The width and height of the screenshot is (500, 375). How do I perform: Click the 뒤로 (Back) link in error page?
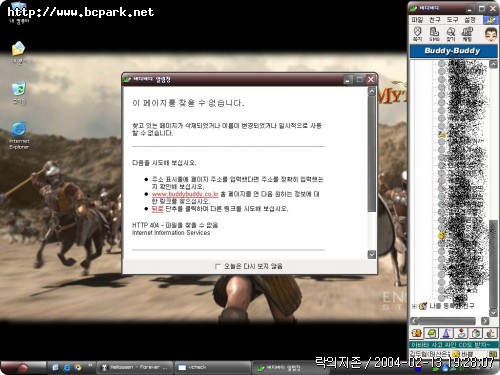coord(157,209)
